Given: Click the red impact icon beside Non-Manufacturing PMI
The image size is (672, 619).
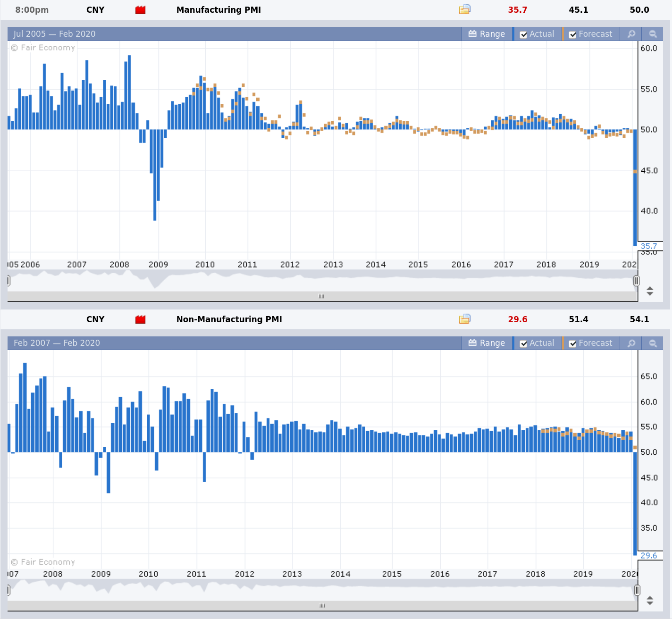Looking at the screenshot, I should tap(140, 319).
